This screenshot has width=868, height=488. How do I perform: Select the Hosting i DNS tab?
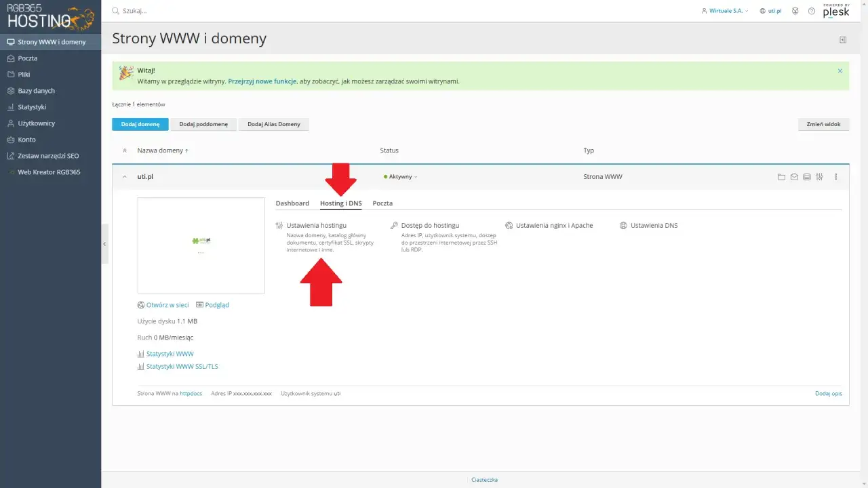coord(341,203)
